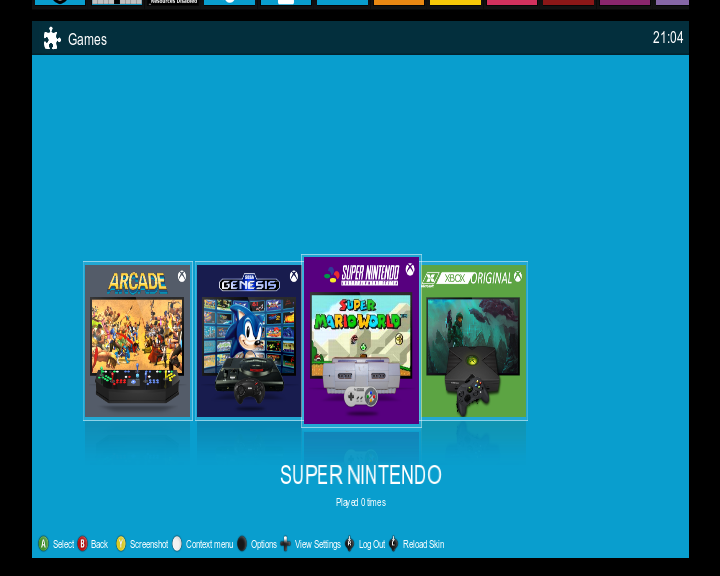Click the Xbox badge on the Genesis card
Image resolution: width=720 pixels, height=576 pixels.
(294, 276)
